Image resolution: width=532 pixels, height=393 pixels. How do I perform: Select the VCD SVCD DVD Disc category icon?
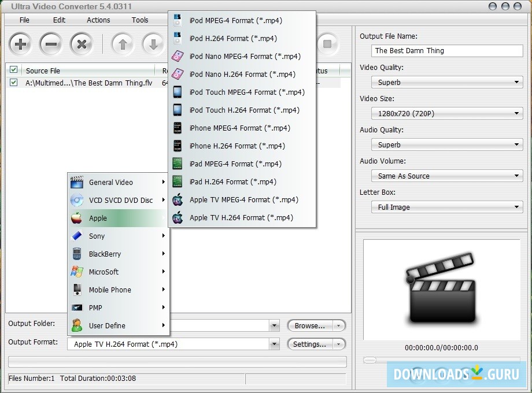pyautogui.click(x=78, y=200)
